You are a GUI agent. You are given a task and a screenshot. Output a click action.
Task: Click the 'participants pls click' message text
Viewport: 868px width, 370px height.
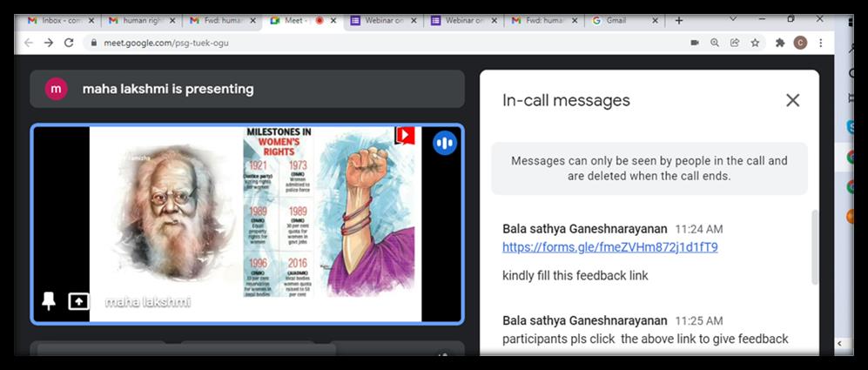pyautogui.click(x=645, y=339)
